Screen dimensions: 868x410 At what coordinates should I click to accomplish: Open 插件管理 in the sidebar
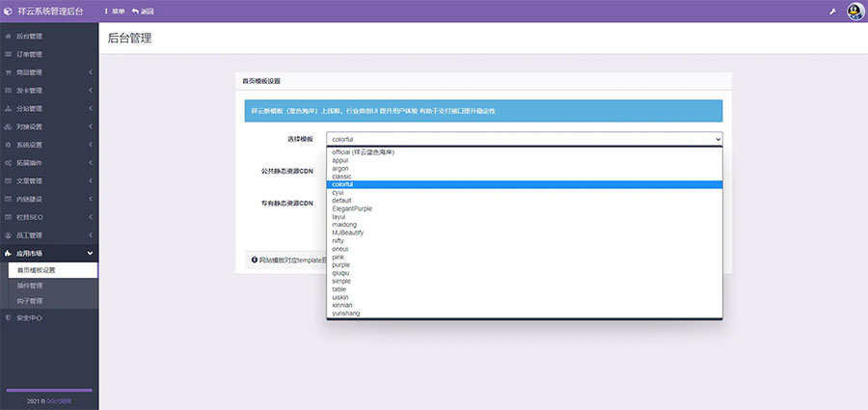coord(30,286)
